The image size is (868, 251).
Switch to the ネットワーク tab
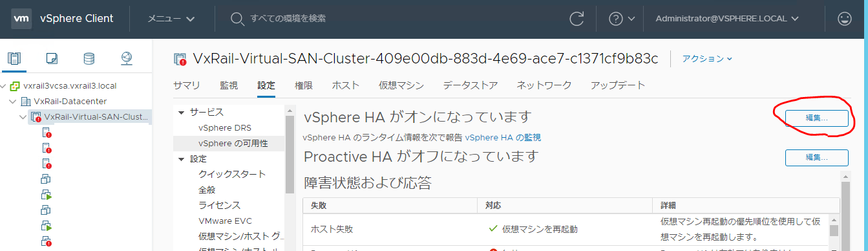click(544, 85)
